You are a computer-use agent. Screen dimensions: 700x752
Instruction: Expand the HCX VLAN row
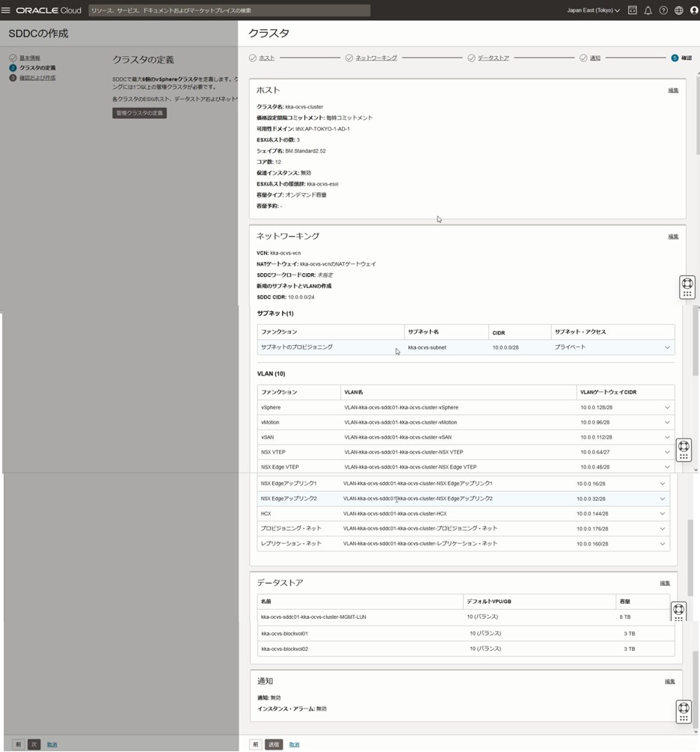coord(662,513)
